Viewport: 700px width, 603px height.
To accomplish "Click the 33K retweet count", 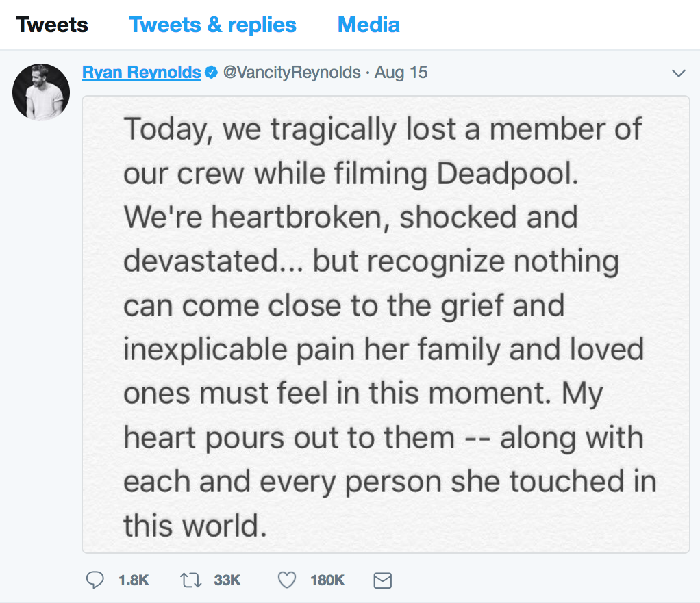I will pos(227,580).
